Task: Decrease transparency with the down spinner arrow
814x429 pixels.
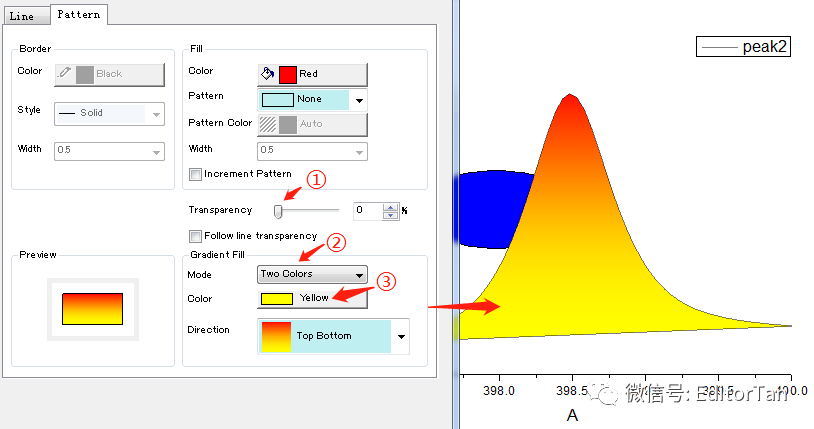Action: (x=390, y=216)
